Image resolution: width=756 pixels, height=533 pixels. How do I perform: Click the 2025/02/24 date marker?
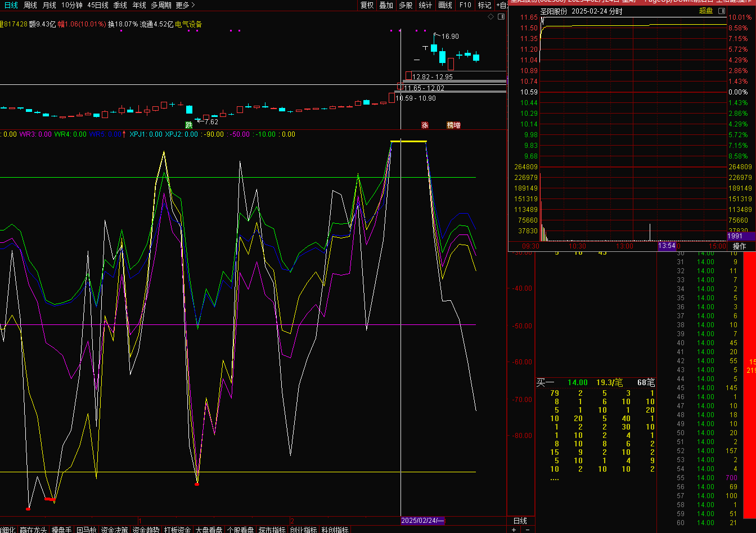click(x=422, y=521)
